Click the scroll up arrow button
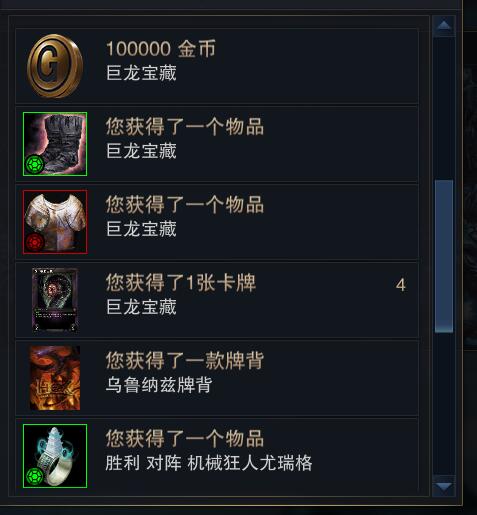 tap(444, 26)
